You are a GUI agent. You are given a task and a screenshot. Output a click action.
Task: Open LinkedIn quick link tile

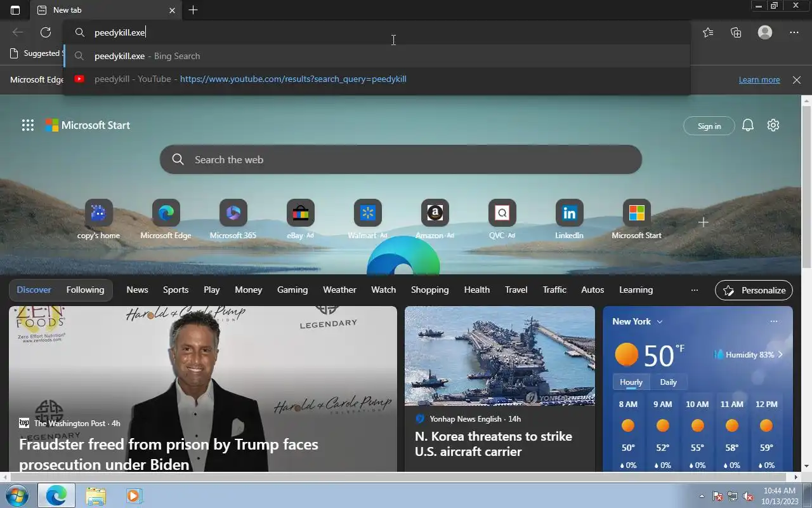pyautogui.click(x=570, y=220)
